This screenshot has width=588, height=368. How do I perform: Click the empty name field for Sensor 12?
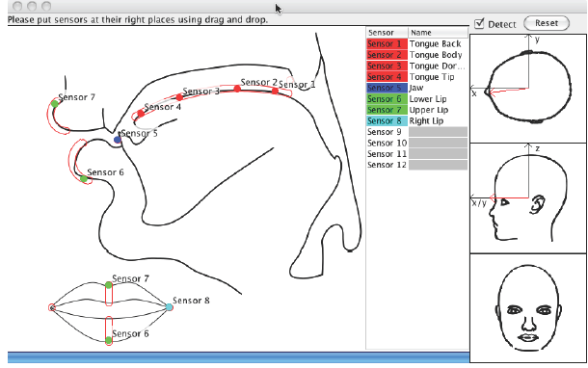[x=438, y=165]
